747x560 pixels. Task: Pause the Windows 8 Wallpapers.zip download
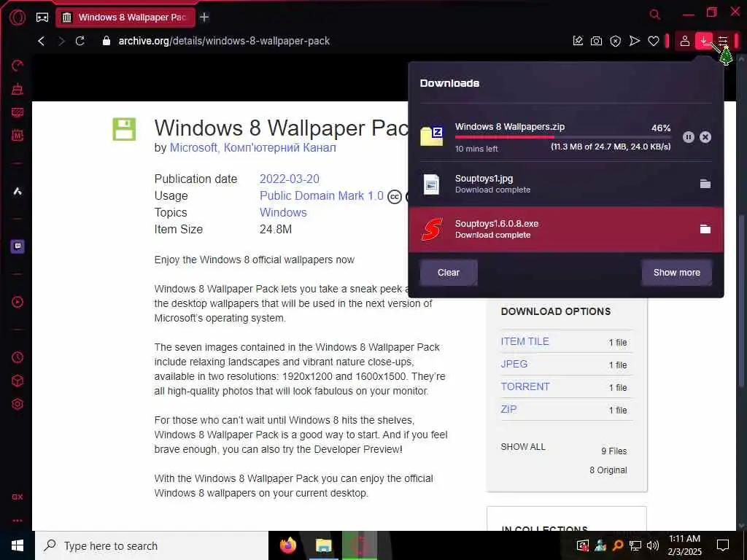[689, 137]
